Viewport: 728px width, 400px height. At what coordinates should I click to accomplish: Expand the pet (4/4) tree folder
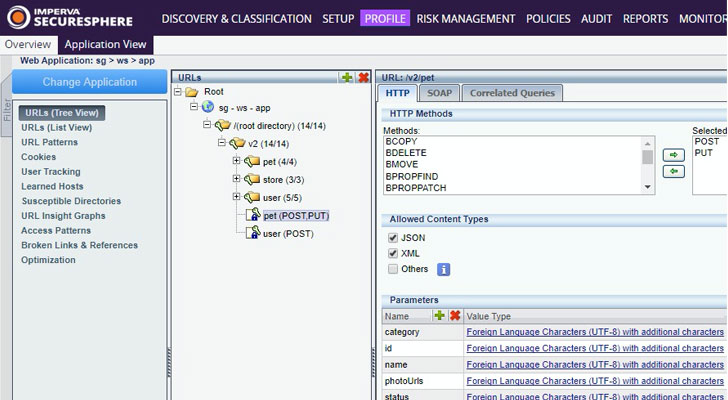pos(237,161)
